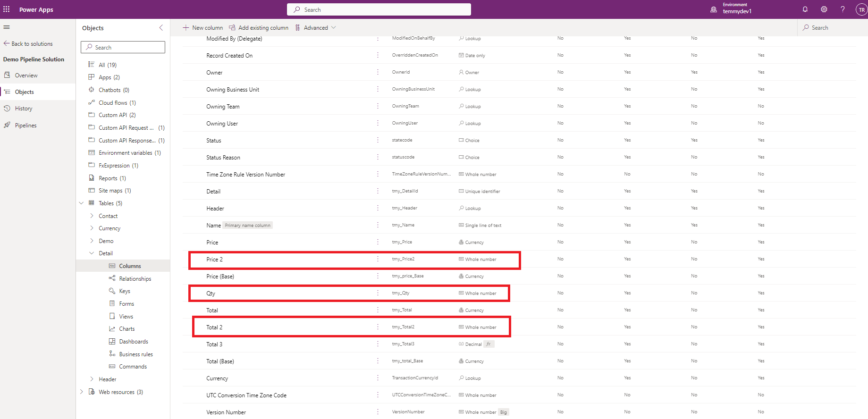868x419 pixels.
Task: Click New column button
Action: (x=202, y=28)
